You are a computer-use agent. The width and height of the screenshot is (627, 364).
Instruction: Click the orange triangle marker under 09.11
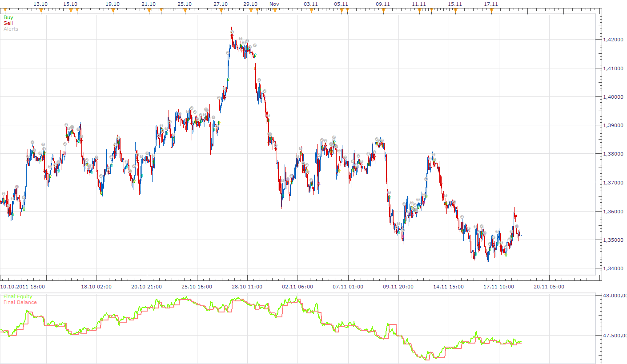tap(383, 11)
